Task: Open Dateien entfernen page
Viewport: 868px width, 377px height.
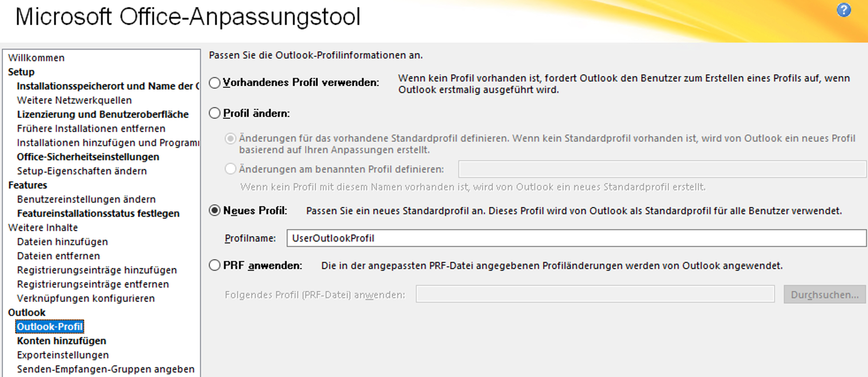Action: tap(58, 256)
